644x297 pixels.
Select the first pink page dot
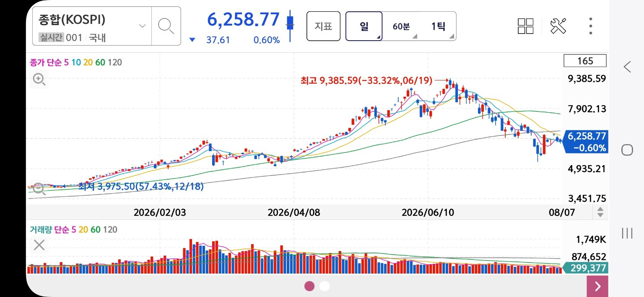(x=309, y=286)
